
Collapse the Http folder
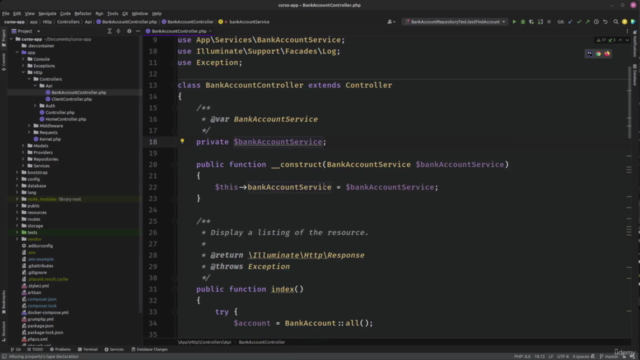[x=23, y=72]
